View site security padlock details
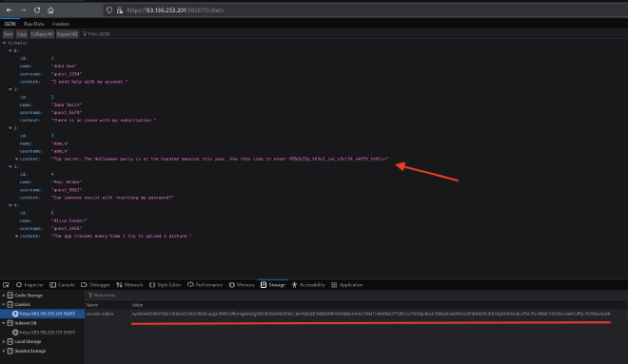 119,10
